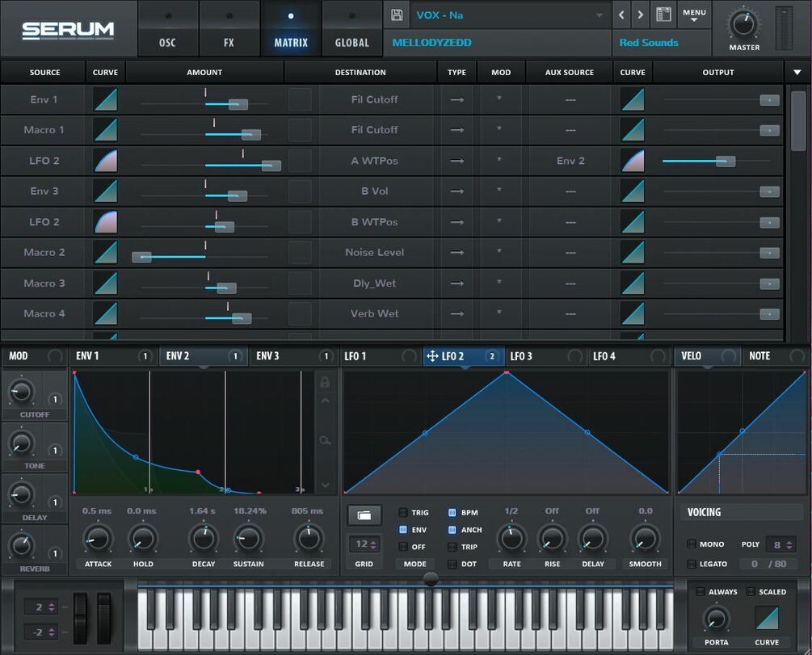Switch to the GLOBAL tab
The height and width of the screenshot is (655, 812).
pyautogui.click(x=352, y=28)
